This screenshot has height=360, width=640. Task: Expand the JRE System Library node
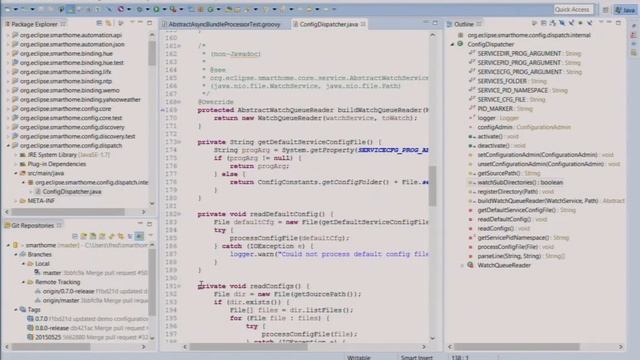pos(16,155)
